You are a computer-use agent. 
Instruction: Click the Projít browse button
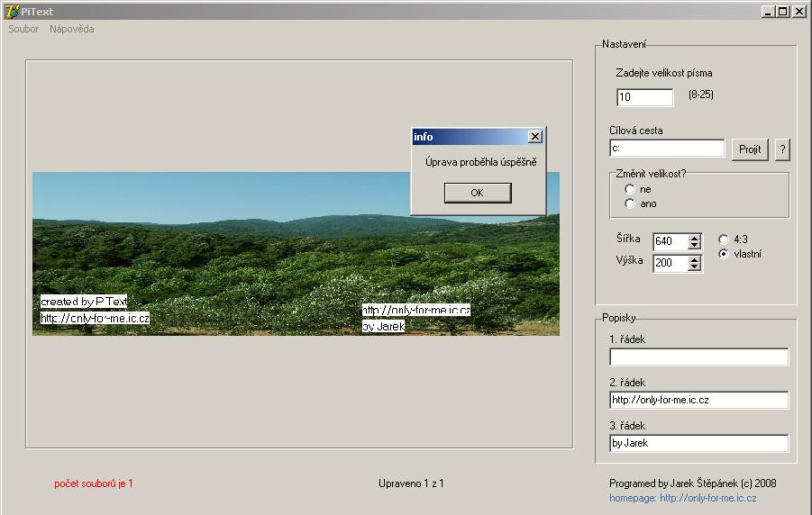click(x=750, y=149)
